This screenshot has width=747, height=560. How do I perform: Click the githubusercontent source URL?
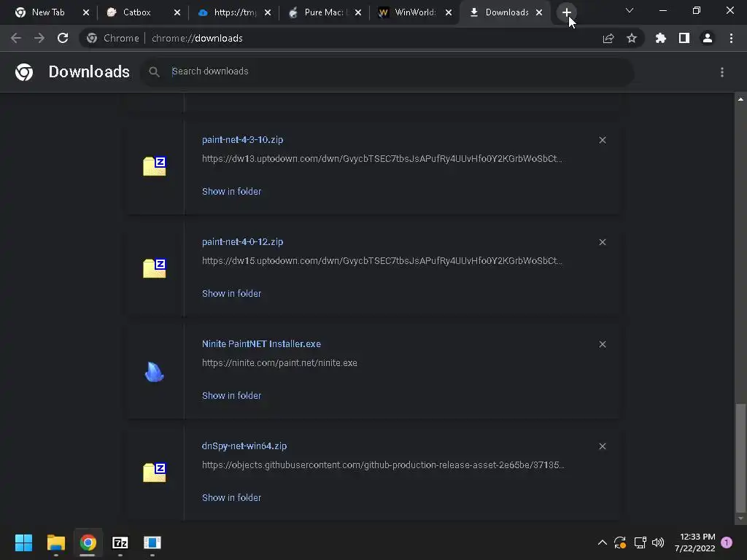point(383,464)
